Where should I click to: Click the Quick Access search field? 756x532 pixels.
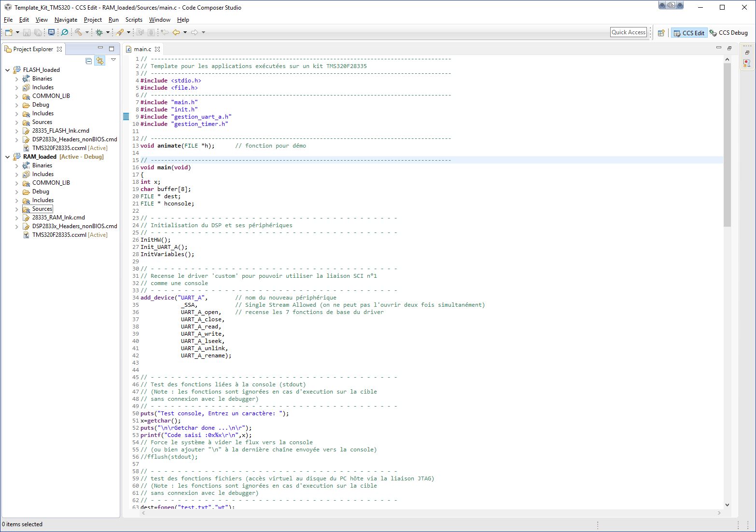tap(628, 32)
